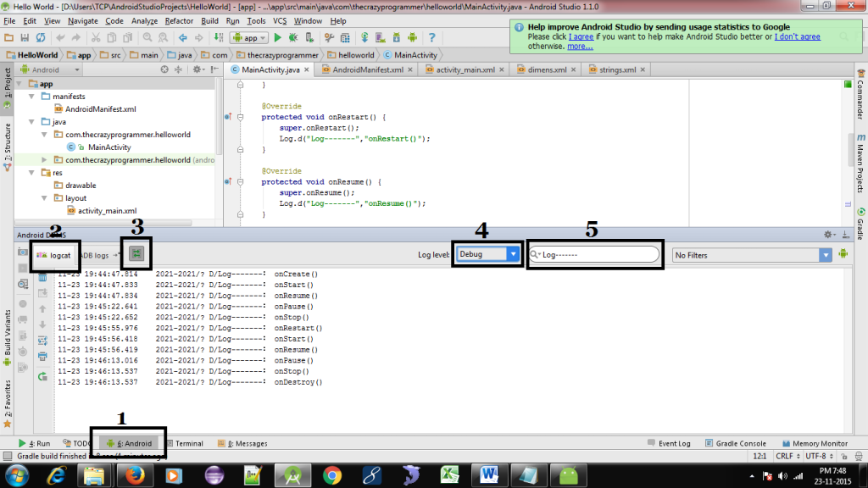The height and width of the screenshot is (488, 868).
Task: Open the Help question mark icon
Action: point(432,38)
